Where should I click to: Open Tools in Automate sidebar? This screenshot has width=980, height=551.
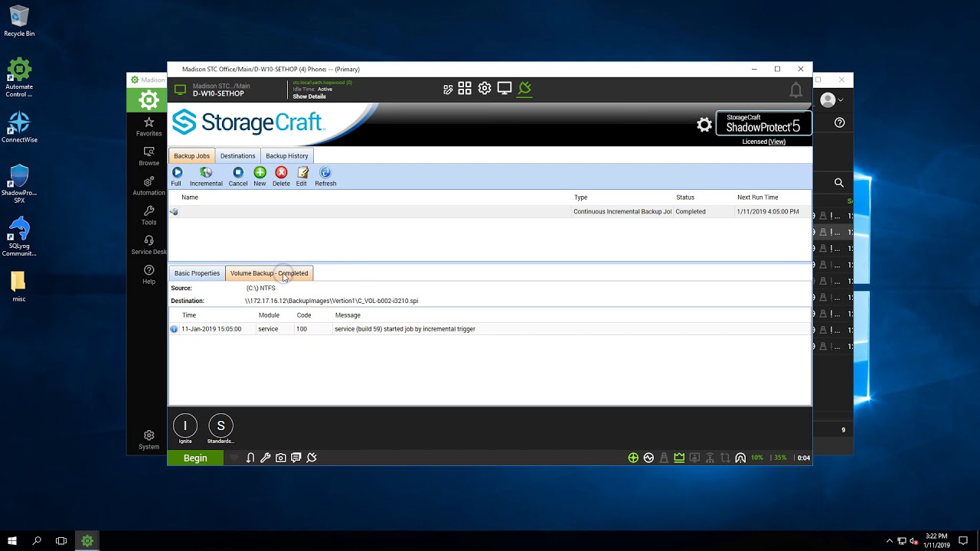pyautogui.click(x=149, y=216)
